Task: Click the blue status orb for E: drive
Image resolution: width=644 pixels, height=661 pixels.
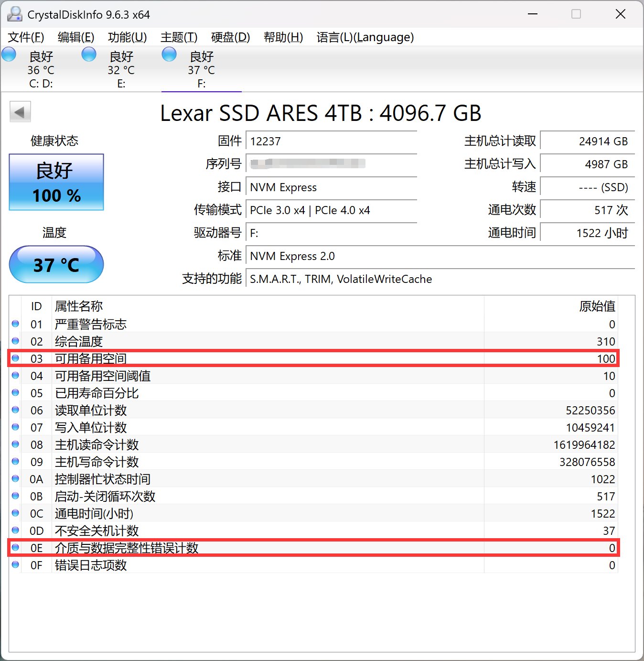Action: 89,54
